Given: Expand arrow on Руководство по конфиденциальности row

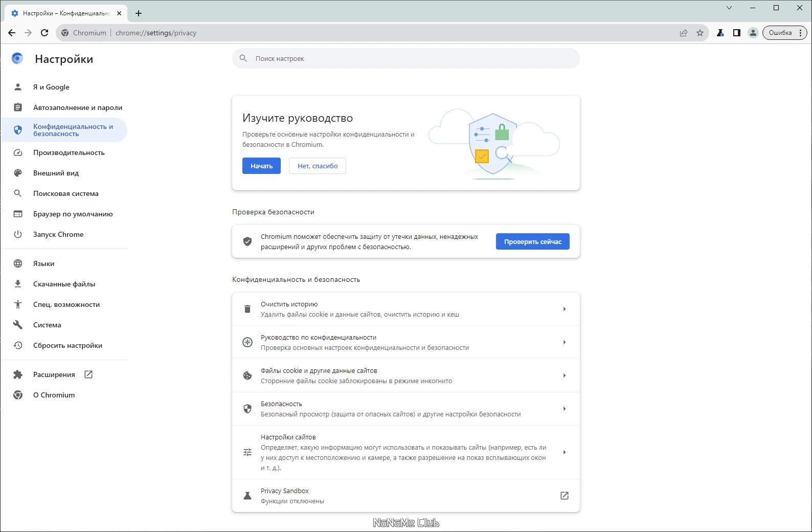Looking at the screenshot, I should point(565,342).
